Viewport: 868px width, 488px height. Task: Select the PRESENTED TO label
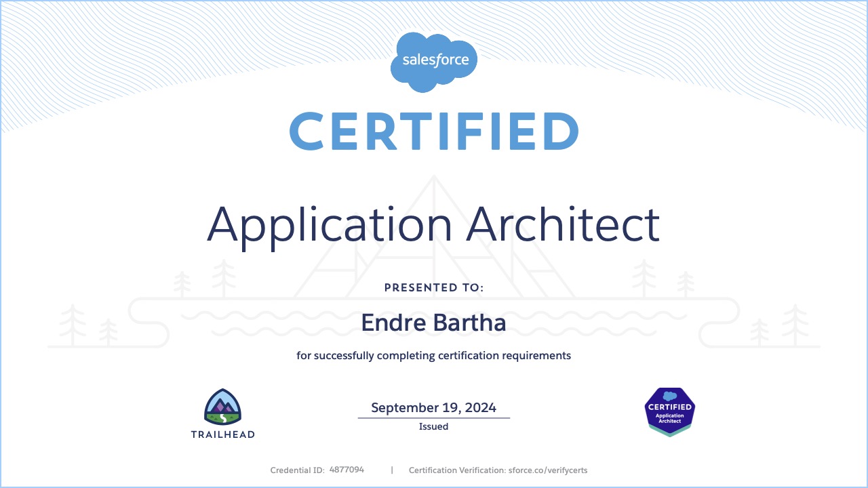[434, 287]
